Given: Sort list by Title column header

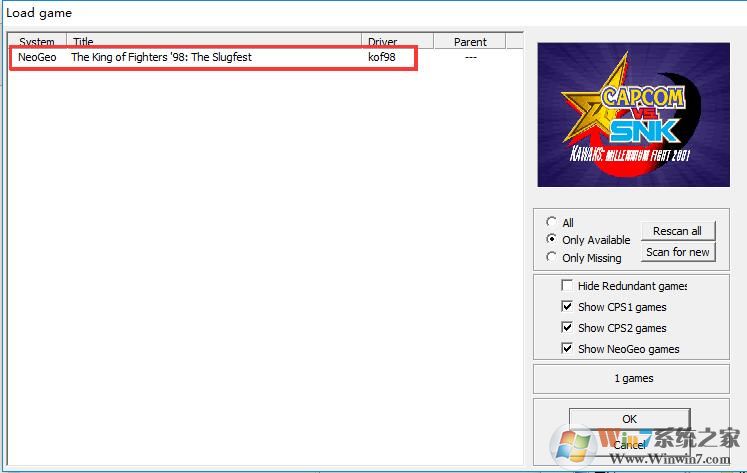Looking at the screenshot, I should [x=214, y=41].
